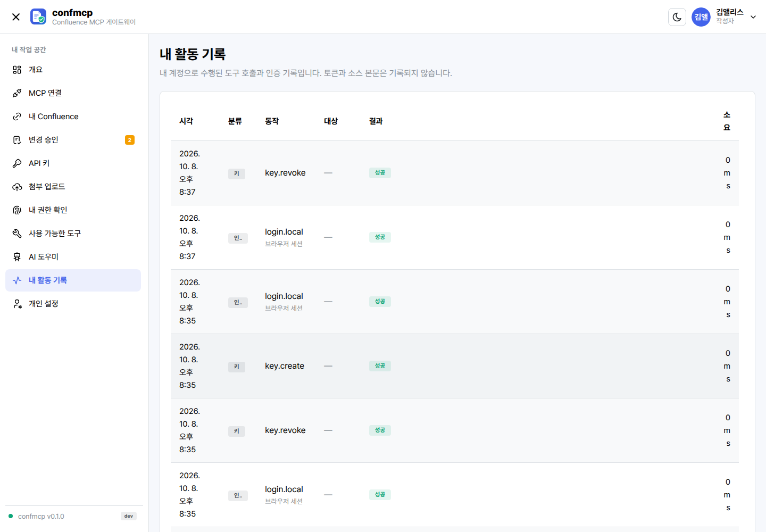Viewport: 766px width, 532px height.
Task: Open the 개요 menu item
Action: pos(73,70)
